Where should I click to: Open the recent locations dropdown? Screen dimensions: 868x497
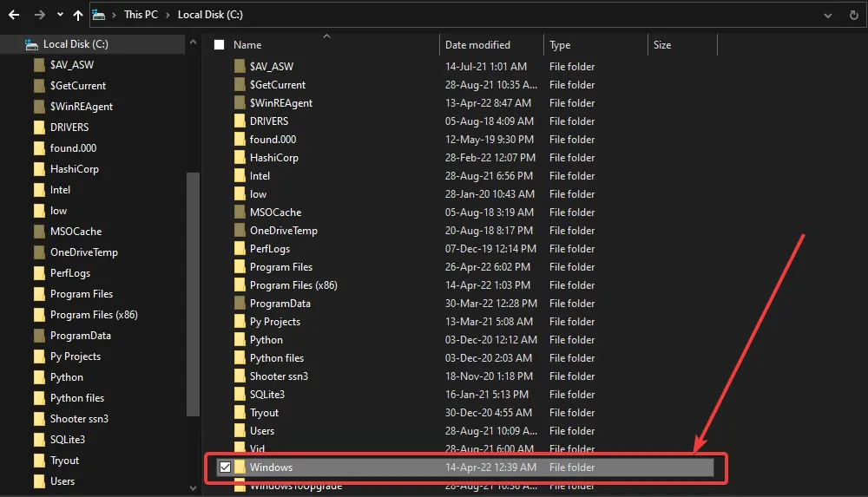59,15
